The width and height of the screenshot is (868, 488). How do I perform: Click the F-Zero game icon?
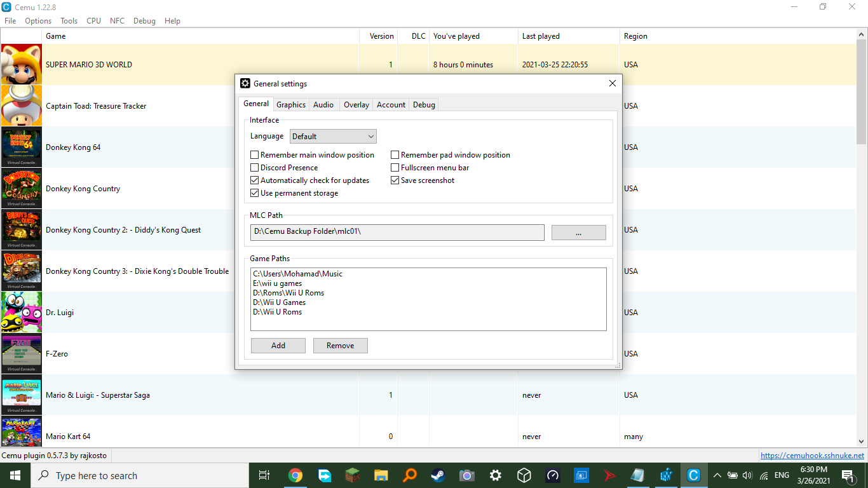pyautogui.click(x=22, y=353)
